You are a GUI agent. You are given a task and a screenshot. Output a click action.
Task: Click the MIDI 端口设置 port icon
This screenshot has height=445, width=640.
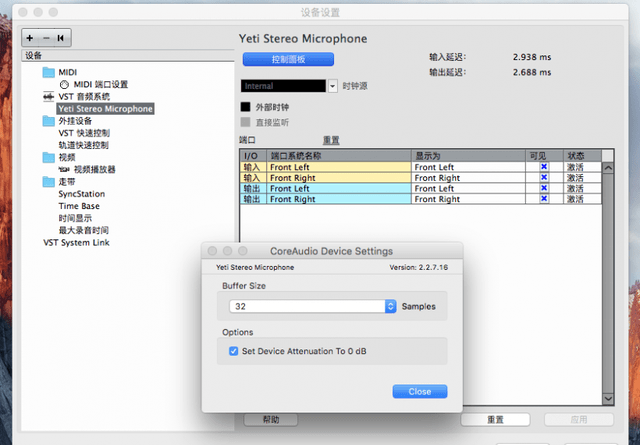pyautogui.click(x=64, y=85)
